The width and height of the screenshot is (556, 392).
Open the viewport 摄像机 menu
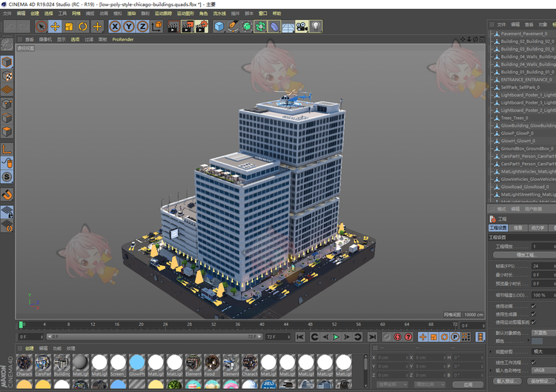(45, 39)
